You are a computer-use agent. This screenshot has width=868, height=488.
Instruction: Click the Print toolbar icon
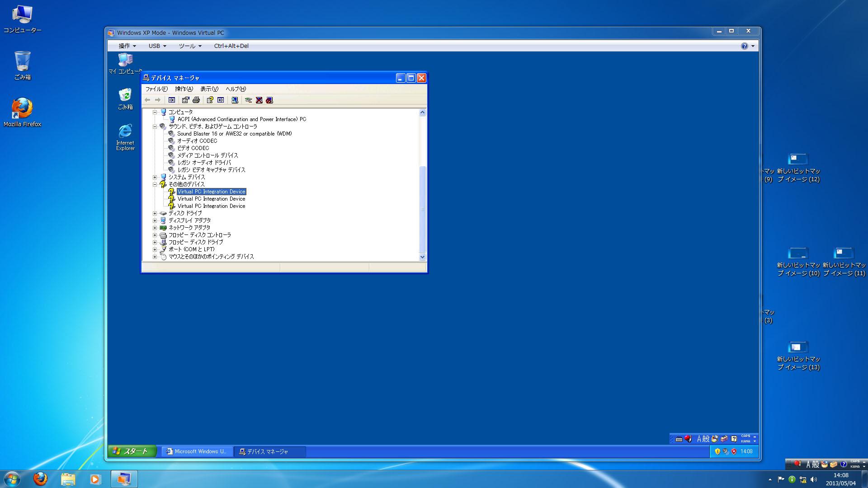pyautogui.click(x=196, y=100)
